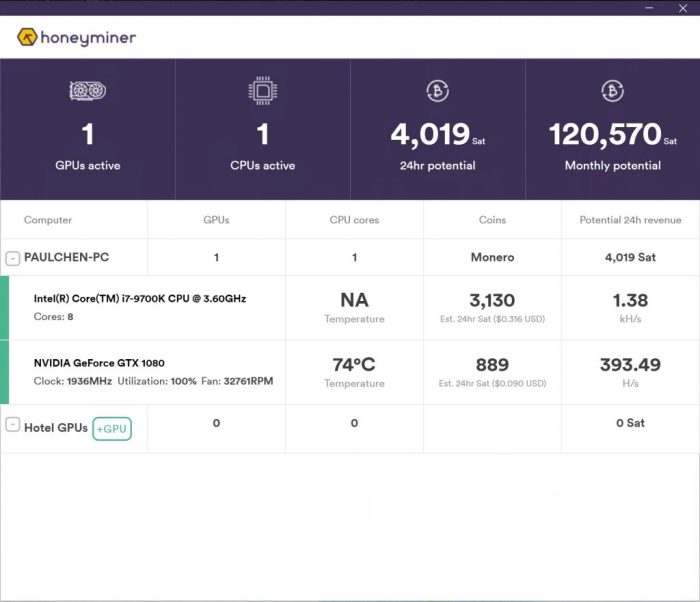Click the Monero coin cell

pos(492,257)
